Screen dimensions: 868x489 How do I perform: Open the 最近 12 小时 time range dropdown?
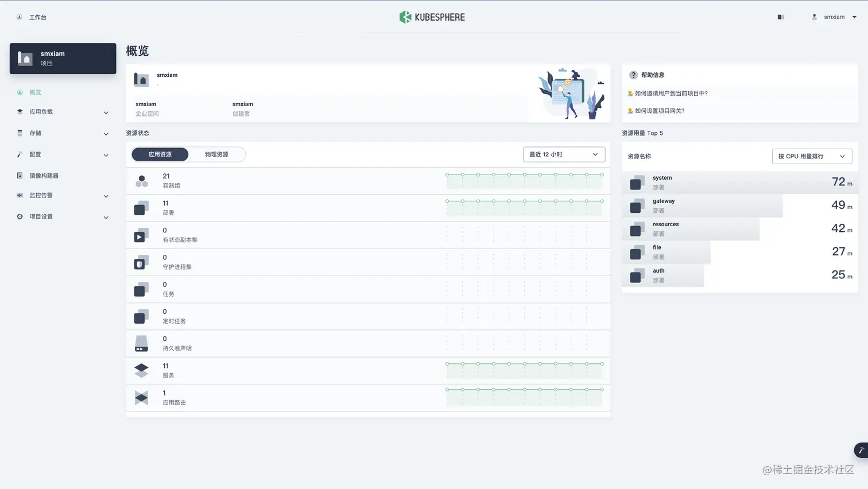point(564,154)
